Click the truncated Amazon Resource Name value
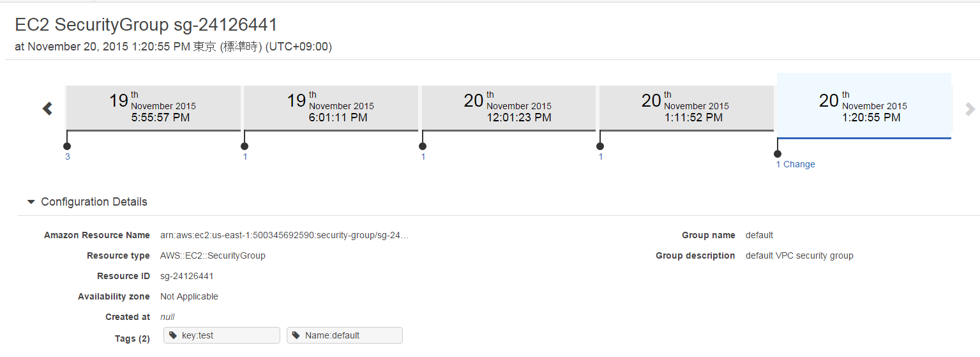The height and width of the screenshot is (357, 980). point(284,235)
